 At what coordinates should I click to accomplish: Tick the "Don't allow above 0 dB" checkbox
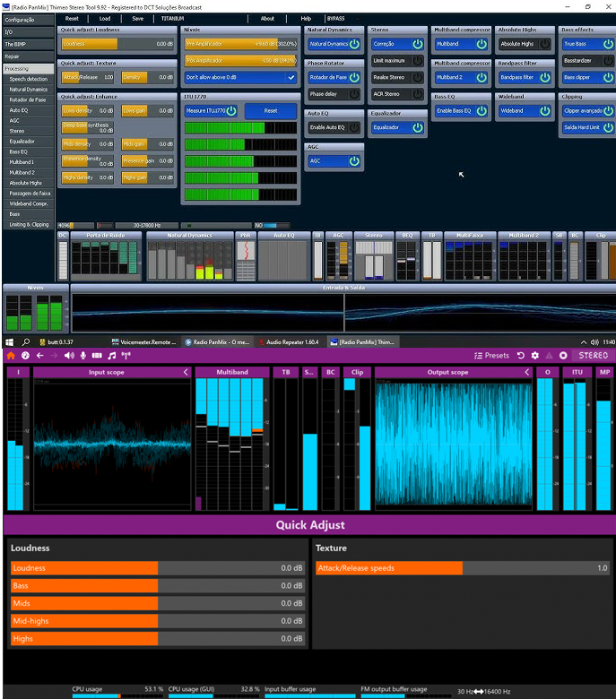pyautogui.click(x=291, y=77)
